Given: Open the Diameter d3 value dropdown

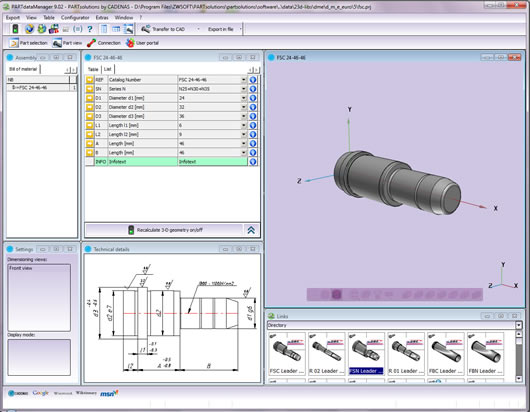Looking at the screenshot, I should pyautogui.click(x=244, y=116).
